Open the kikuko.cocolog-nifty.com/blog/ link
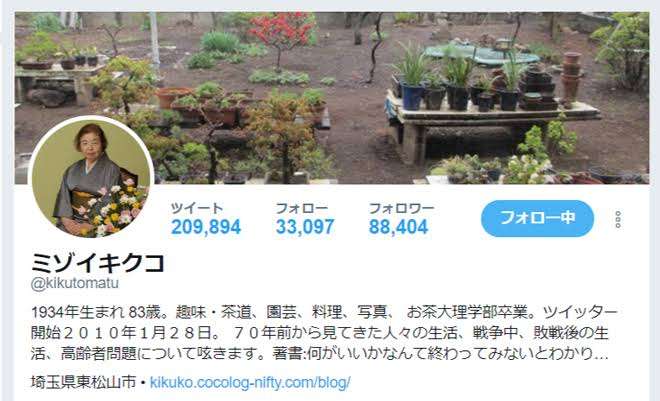 tap(250, 382)
